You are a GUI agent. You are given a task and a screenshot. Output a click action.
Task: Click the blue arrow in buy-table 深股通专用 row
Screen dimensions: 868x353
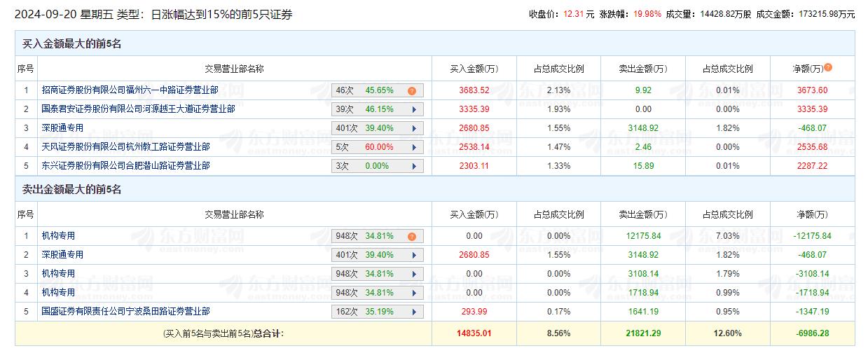[x=414, y=128]
